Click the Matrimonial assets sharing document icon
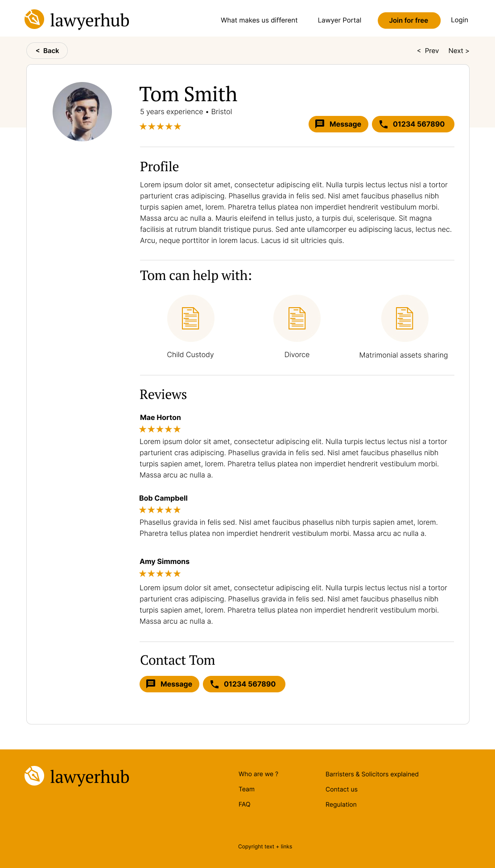Viewport: 495px width, 868px height. coord(404,318)
